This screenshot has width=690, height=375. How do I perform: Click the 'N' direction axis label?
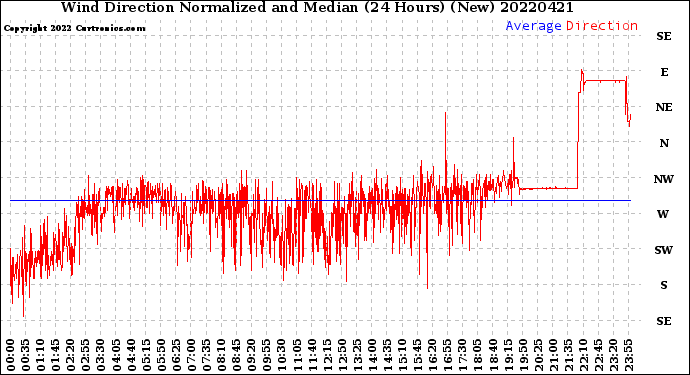pos(664,143)
